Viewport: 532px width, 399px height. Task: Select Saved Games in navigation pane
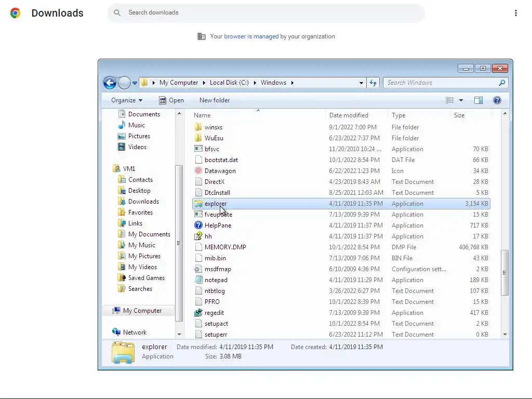point(141,277)
